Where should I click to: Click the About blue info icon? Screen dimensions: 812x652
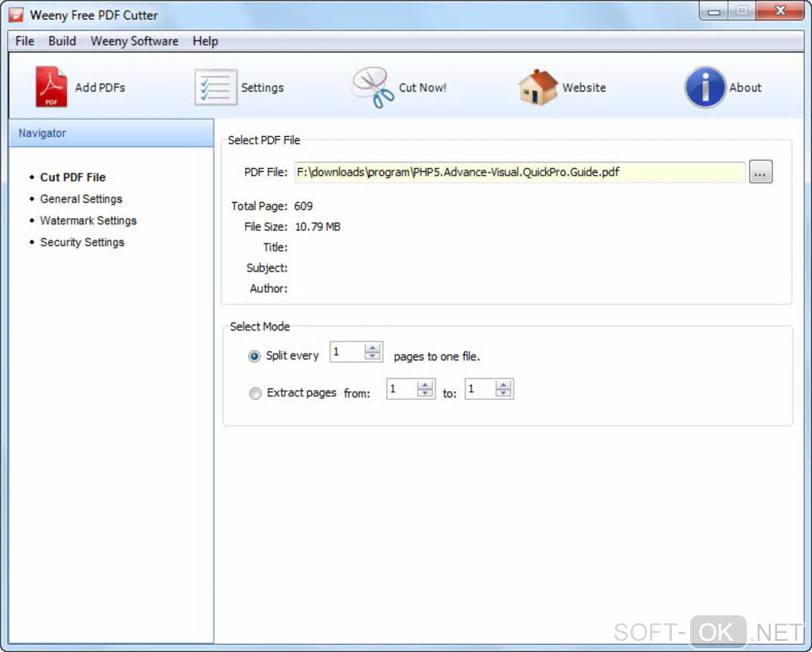tap(705, 87)
